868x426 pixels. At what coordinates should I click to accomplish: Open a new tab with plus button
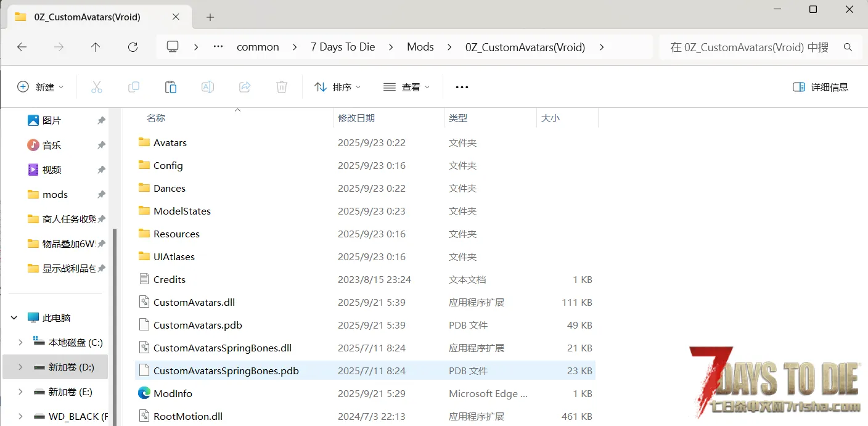point(210,17)
